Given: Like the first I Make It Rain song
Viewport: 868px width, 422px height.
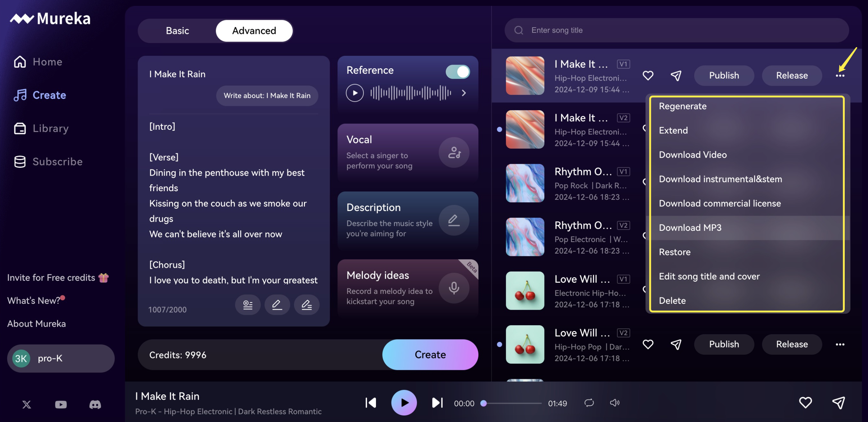Looking at the screenshot, I should pyautogui.click(x=648, y=75).
